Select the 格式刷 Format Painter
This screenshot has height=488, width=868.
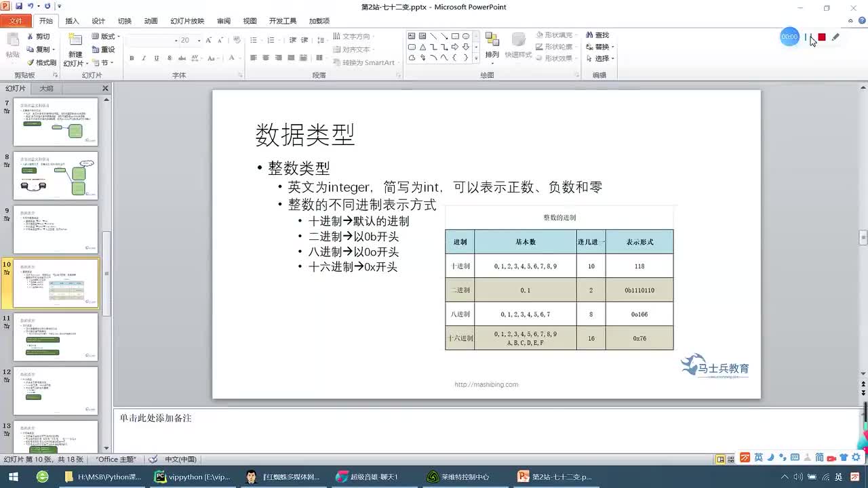coord(41,62)
